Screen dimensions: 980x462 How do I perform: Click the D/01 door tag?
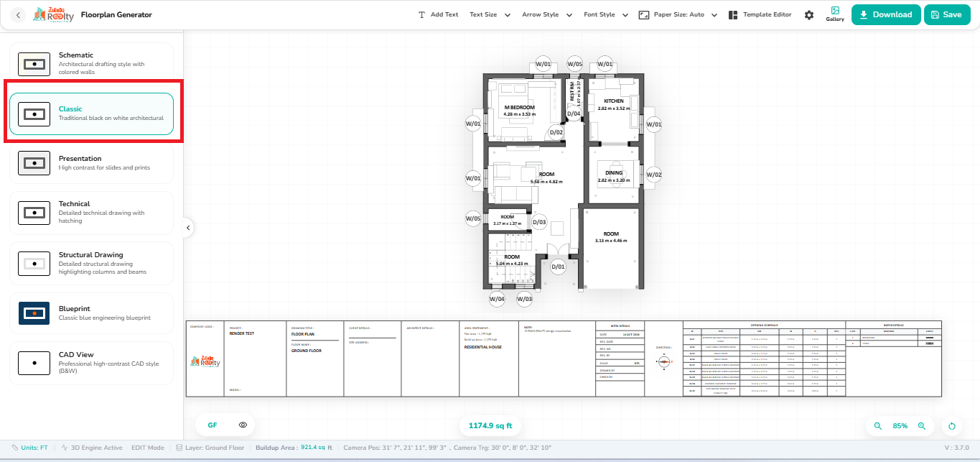point(558,267)
